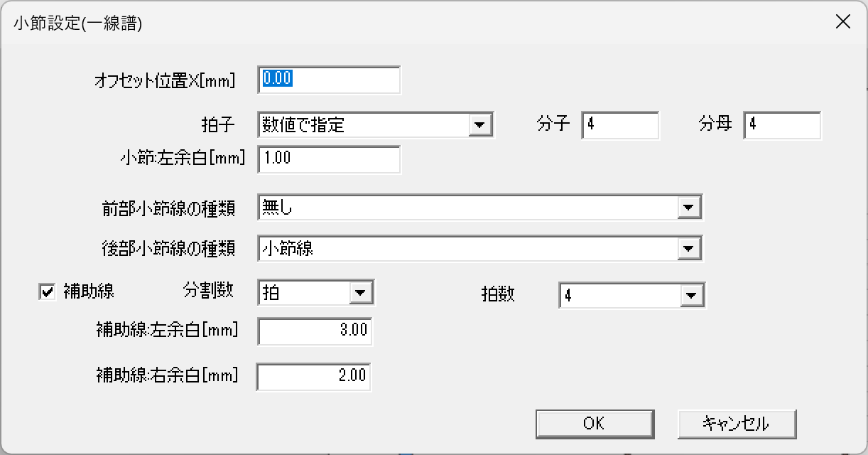This screenshot has width=868, height=455.
Task: Focus the 小節:左余白[mm] field
Action: click(x=329, y=159)
